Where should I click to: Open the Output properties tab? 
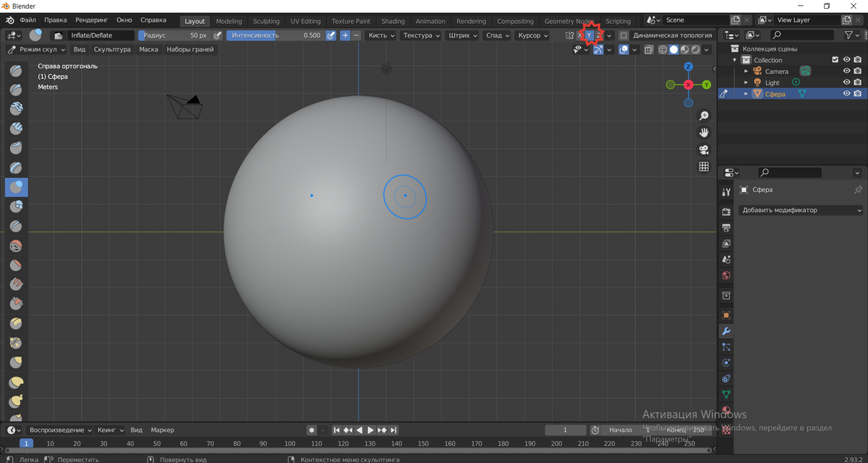726,227
